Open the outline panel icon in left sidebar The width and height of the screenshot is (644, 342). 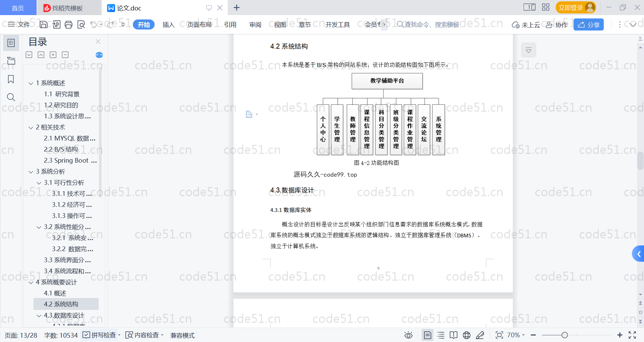click(11, 43)
